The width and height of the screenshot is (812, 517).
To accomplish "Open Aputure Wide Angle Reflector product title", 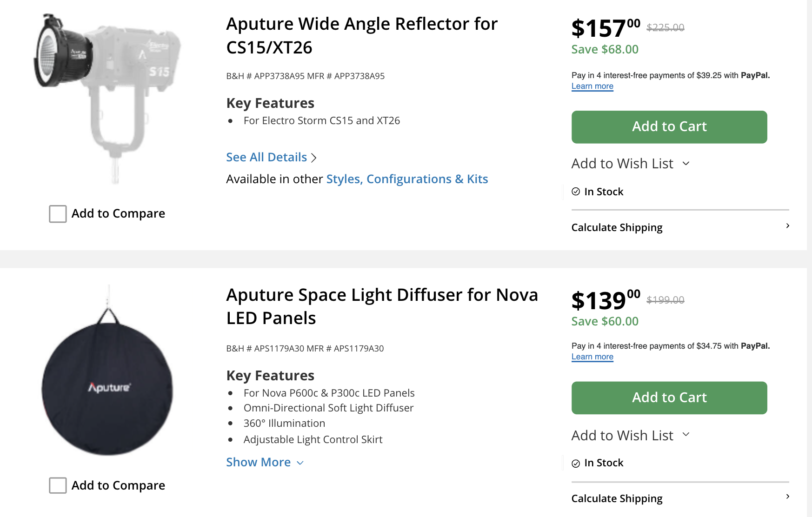I will pos(361,36).
